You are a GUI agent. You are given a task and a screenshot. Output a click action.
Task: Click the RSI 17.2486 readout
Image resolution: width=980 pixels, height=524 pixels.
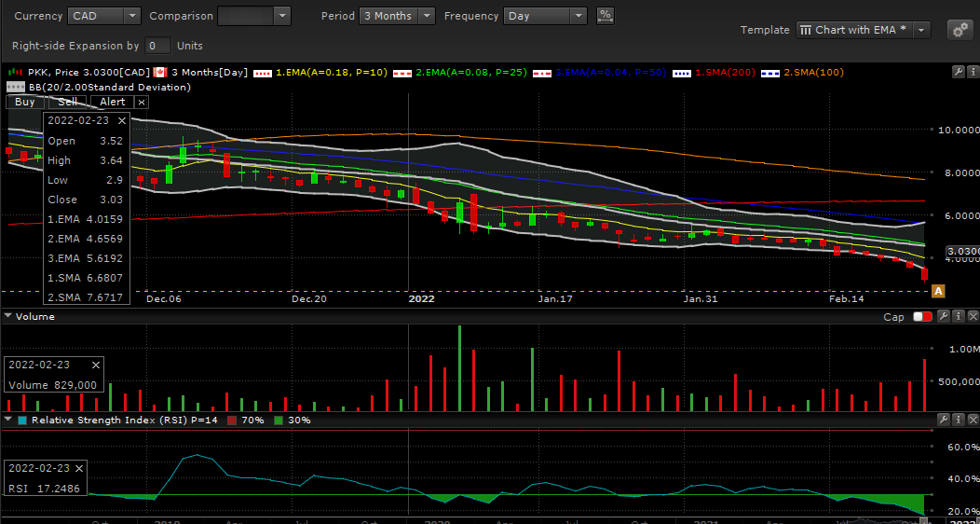44,489
